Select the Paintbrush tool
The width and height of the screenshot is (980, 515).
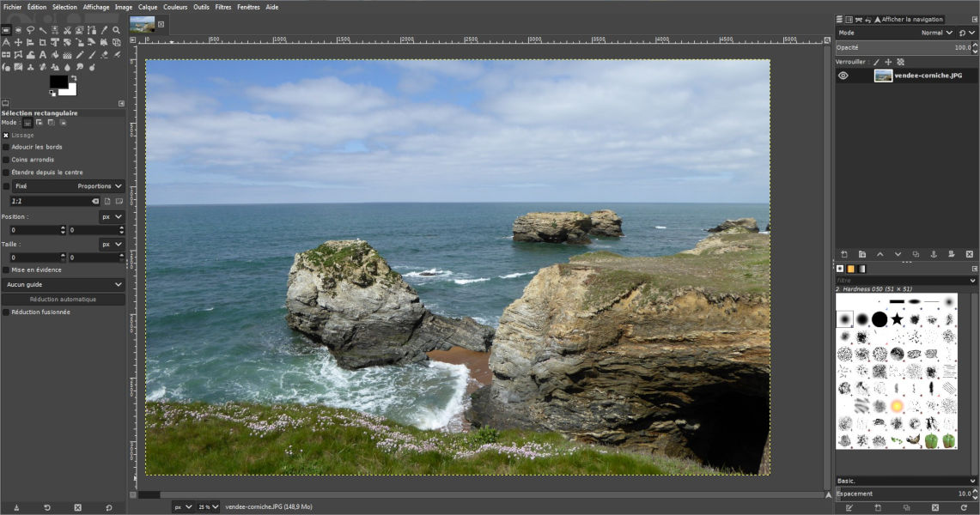pos(92,54)
